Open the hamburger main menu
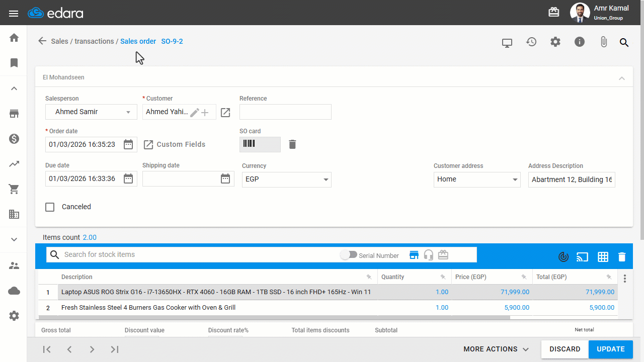644x362 pixels. [x=14, y=14]
